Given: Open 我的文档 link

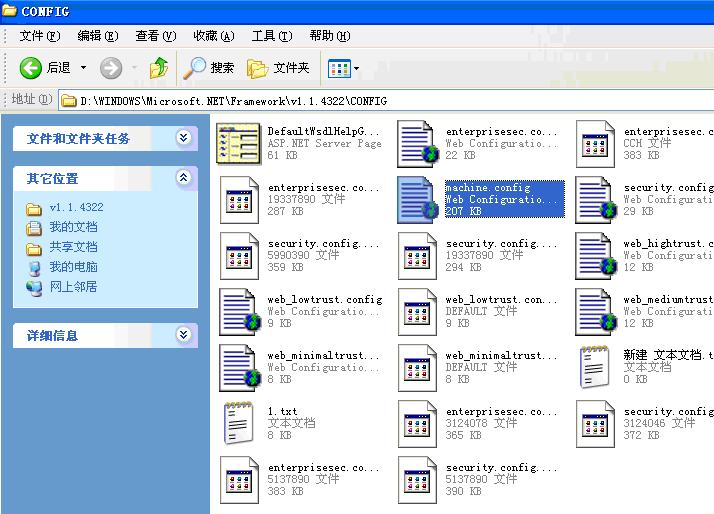Looking at the screenshot, I should 73,227.
